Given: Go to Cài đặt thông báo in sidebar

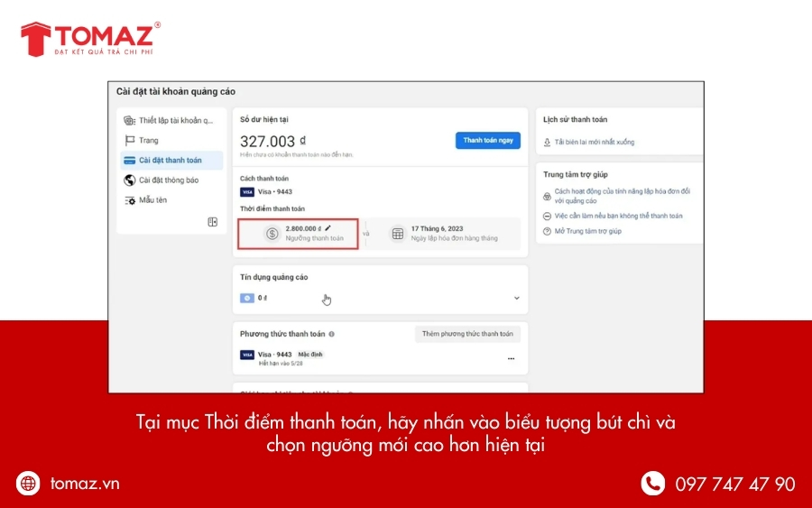Looking at the screenshot, I should (168, 180).
